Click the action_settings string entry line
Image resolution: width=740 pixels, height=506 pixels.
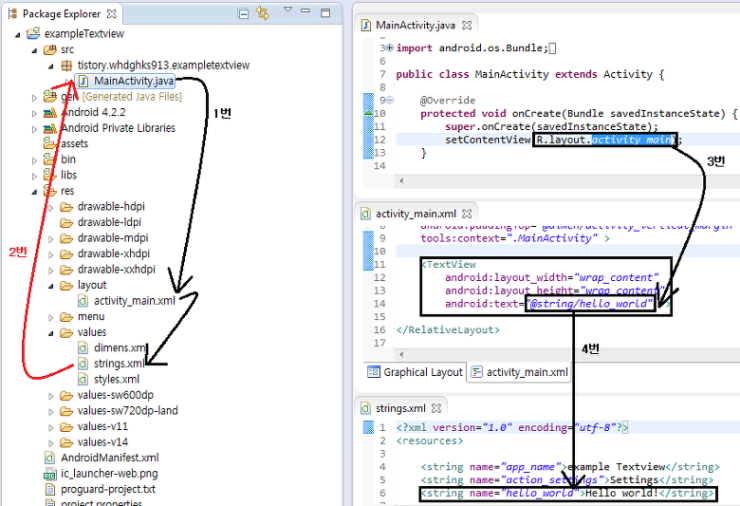click(567, 480)
